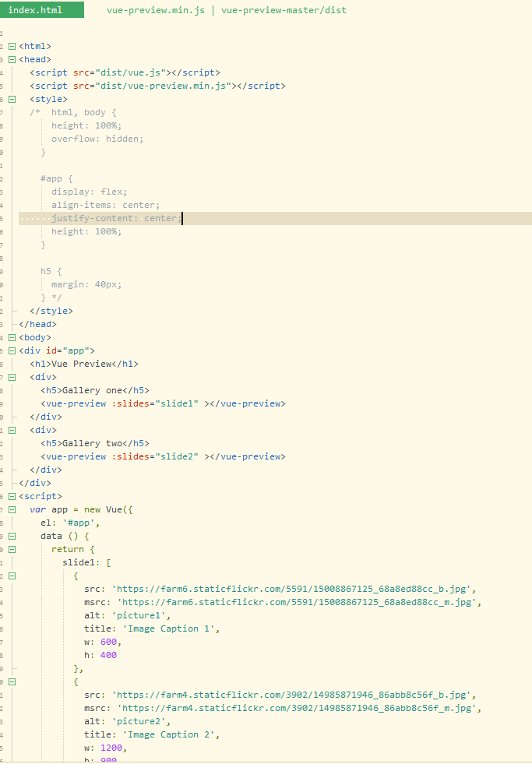
Task: Collapse the <head> block fold marker
Action: click(12, 59)
